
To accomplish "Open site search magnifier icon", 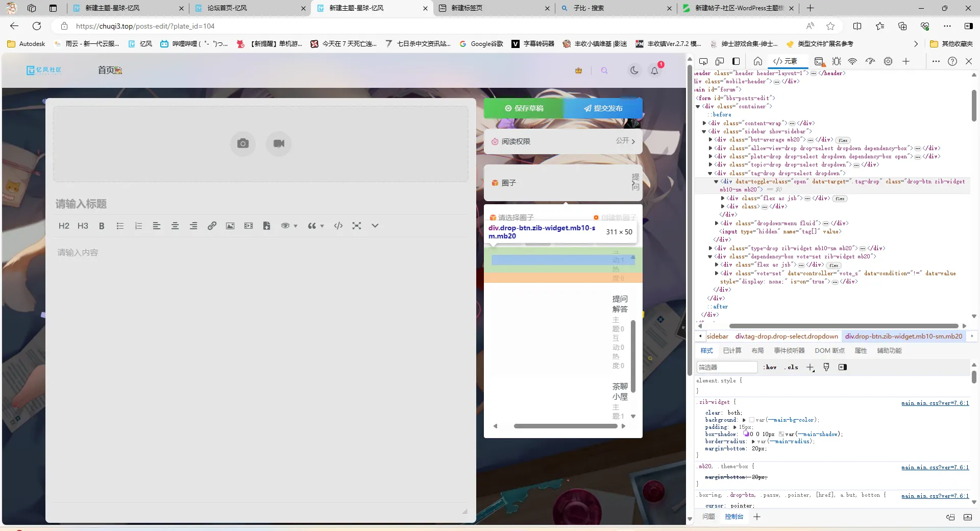I will 604,70.
